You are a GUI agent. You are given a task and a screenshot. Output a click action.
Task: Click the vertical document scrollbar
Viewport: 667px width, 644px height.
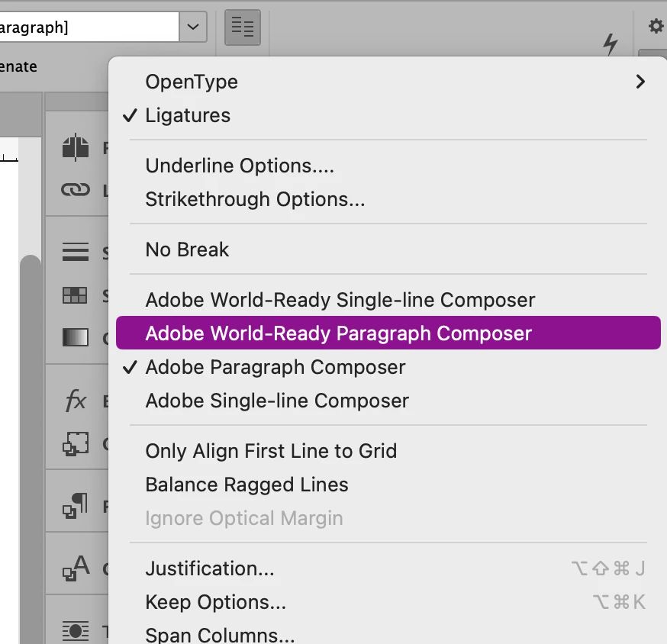pos(31,449)
